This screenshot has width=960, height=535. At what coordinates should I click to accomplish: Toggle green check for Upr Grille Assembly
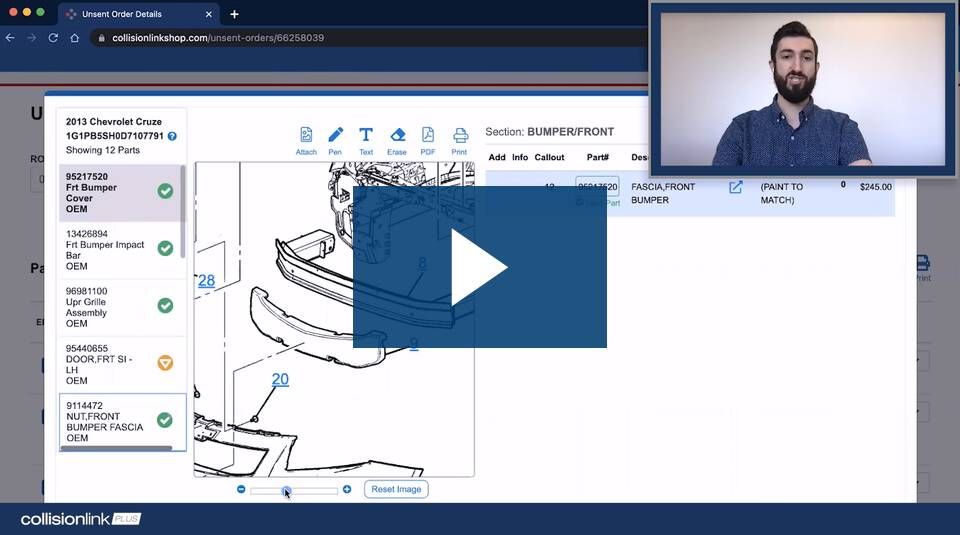point(165,306)
